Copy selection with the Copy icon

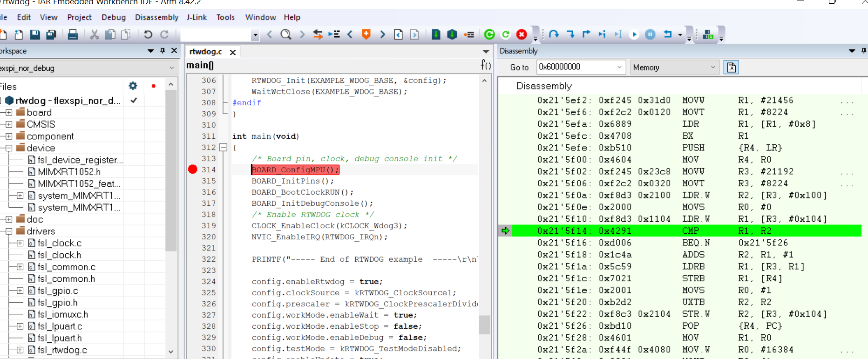coord(110,34)
